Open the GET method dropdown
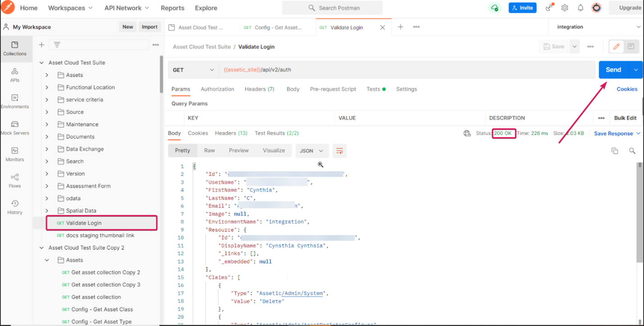644x326 pixels. click(x=193, y=70)
